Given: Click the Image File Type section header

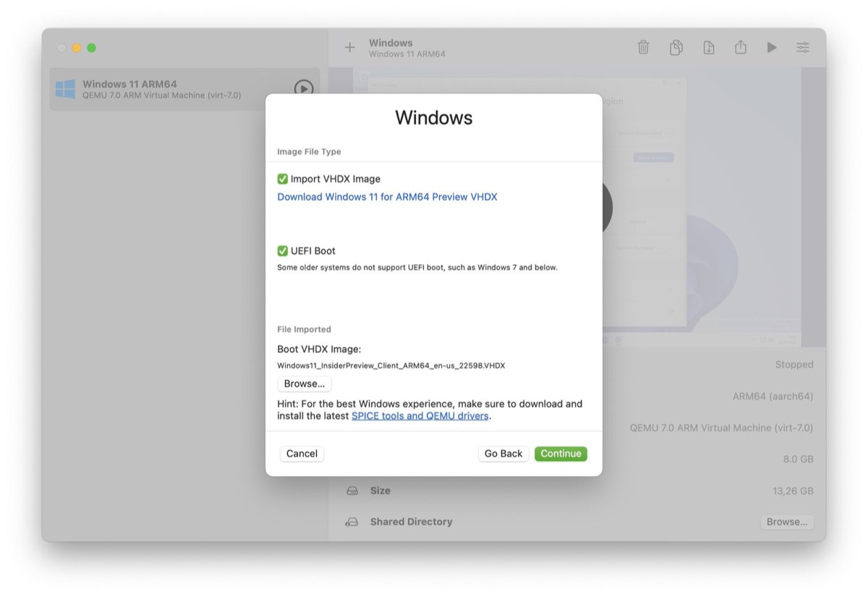Looking at the screenshot, I should pyautogui.click(x=309, y=152).
